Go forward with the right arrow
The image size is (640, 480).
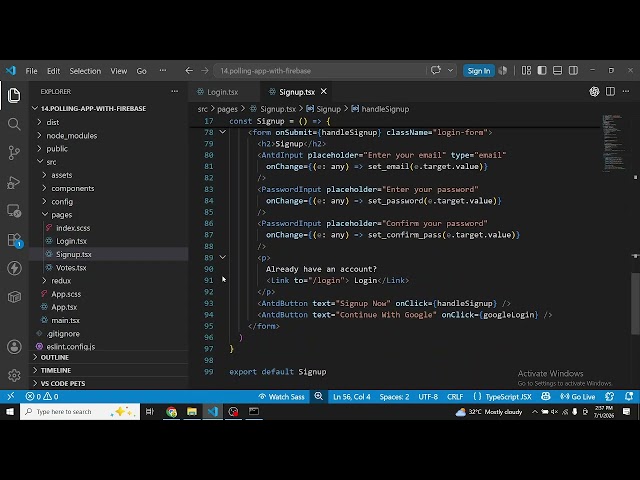click(x=204, y=71)
